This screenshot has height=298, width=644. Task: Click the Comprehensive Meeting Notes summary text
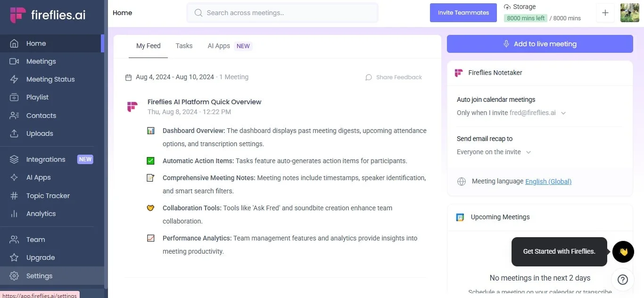294,184
